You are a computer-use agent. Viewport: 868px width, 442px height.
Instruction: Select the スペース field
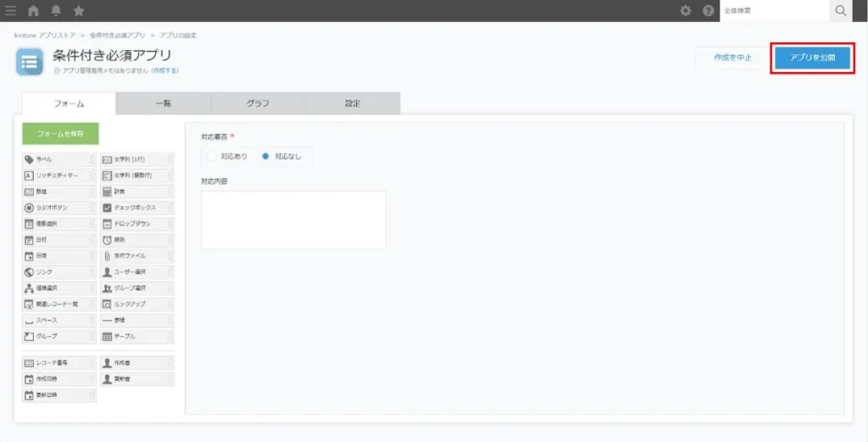pos(59,320)
